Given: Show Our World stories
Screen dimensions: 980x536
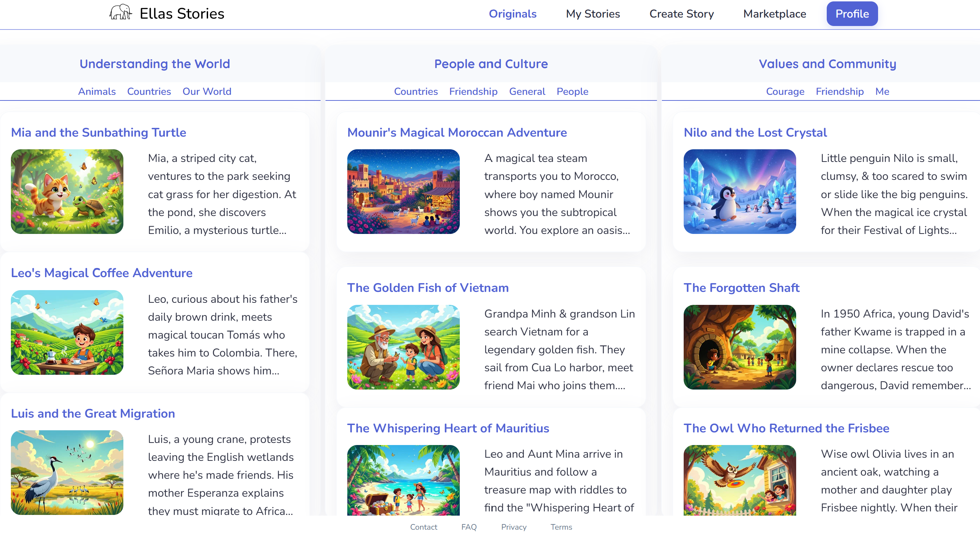Looking at the screenshot, I should tap(207, 91).
